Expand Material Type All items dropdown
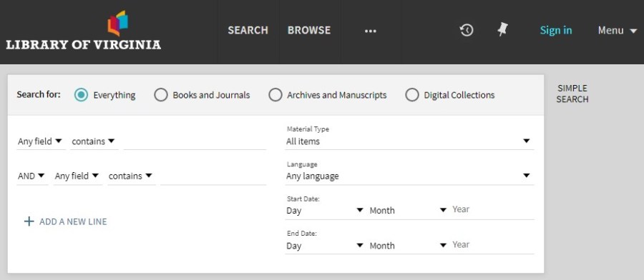Image resolution: width=644 pixels, height=280 pixels. (409, 141)
